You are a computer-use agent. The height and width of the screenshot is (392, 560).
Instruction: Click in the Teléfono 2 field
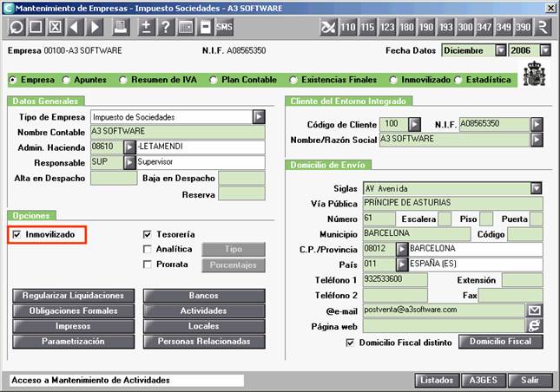pos(395,296)
